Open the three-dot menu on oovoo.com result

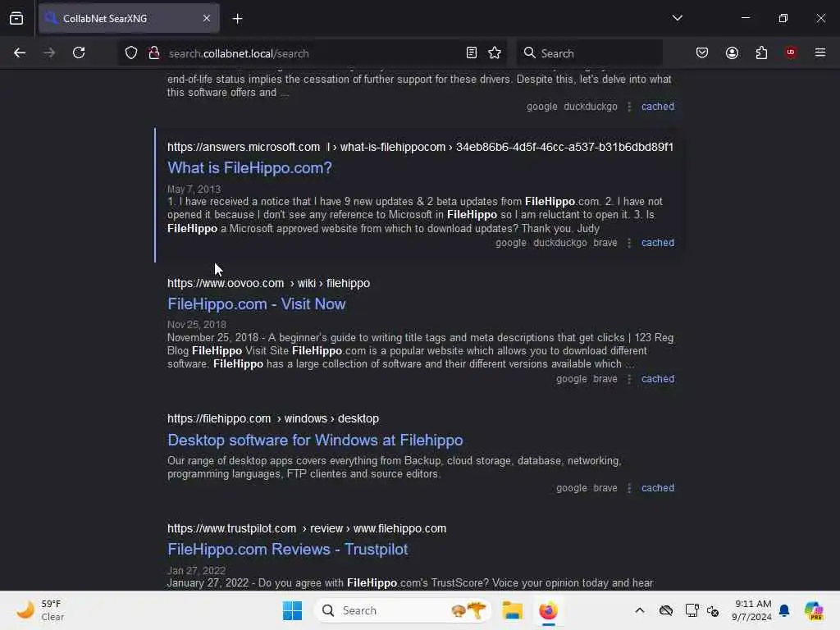[629, 379]
